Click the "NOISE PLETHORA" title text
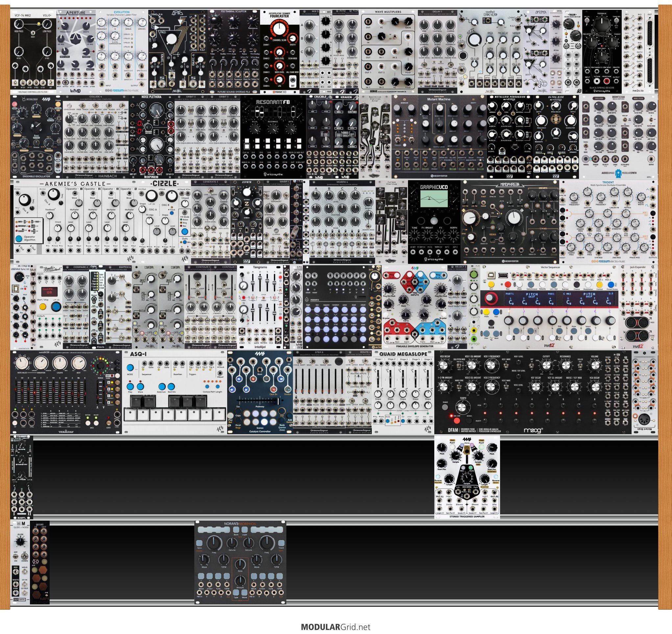The height and width of the screenshot is (634, 672). coord(151,97)
